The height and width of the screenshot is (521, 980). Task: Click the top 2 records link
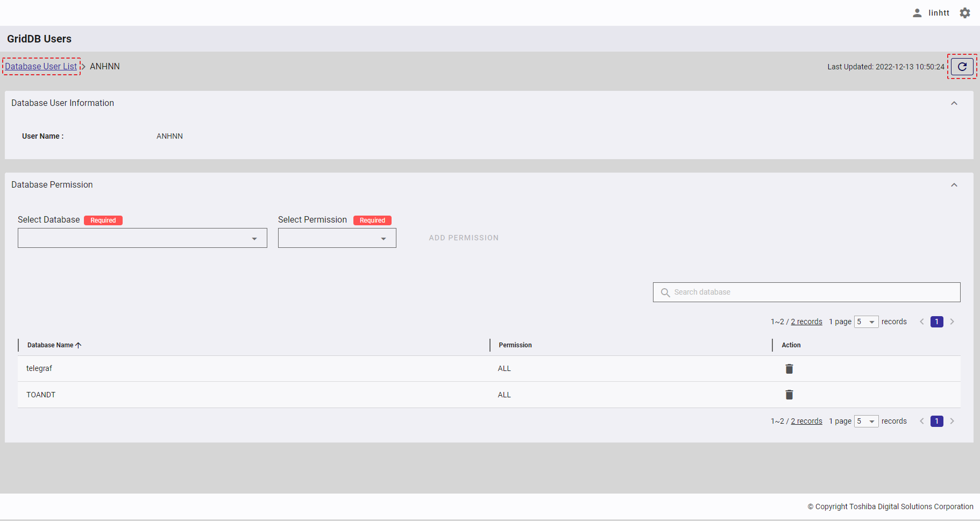(x=806, y=322)
